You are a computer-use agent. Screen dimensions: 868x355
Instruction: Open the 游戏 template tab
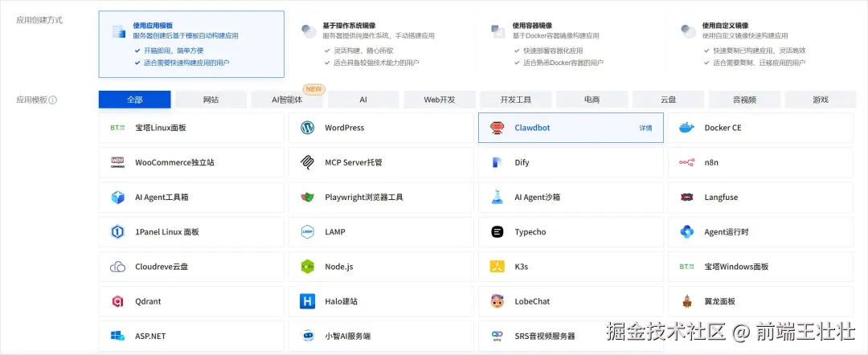[x=821, y=100]
